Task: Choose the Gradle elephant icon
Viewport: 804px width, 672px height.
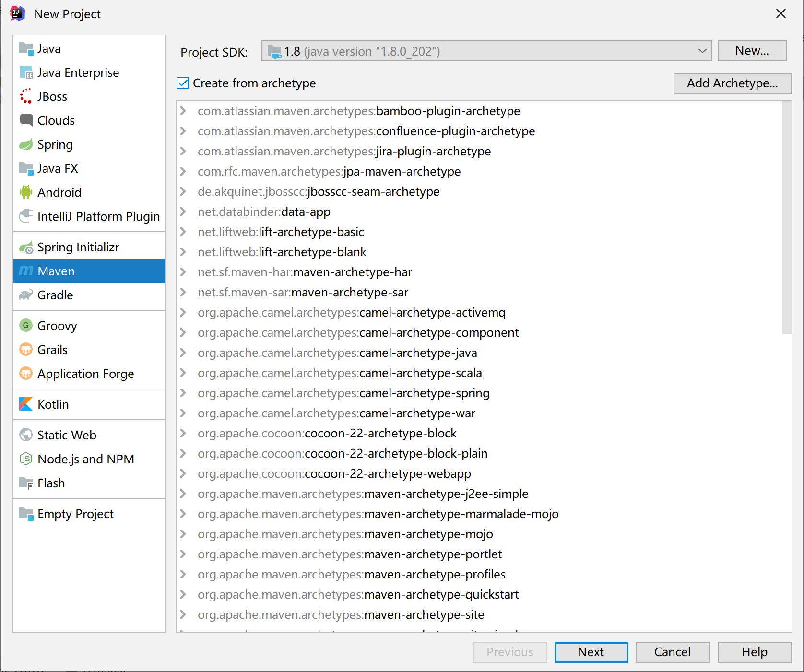Action: pyautogui.click(x=26, y=295)
